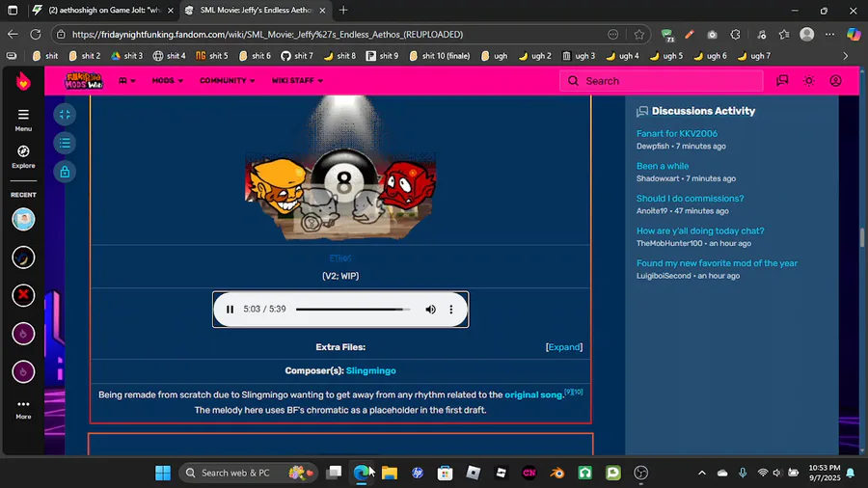868x488 pixels.
Task: Collapse page with the fullscreen toggle icon
Action: [65, 115]
